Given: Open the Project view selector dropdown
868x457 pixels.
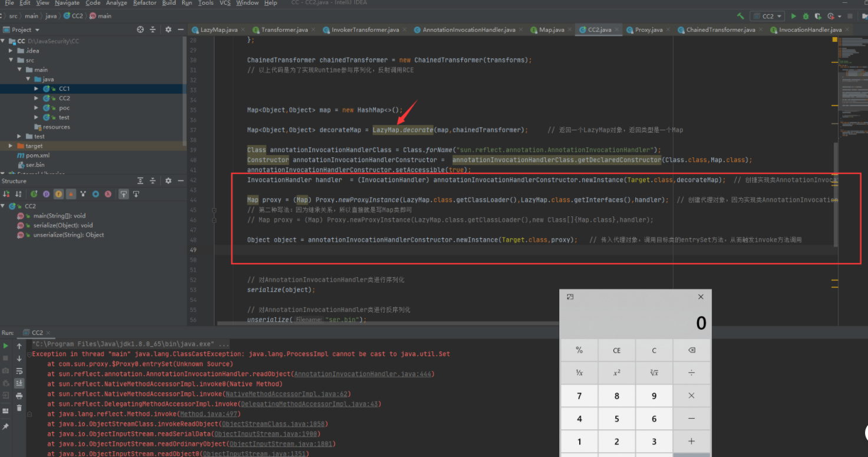Looking at the screenshot, I should (x=22, y=29).
